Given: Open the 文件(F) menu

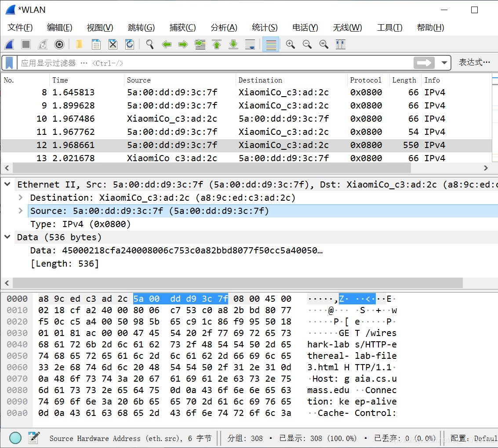Looking at the screenshot, I should pos(20,28).
